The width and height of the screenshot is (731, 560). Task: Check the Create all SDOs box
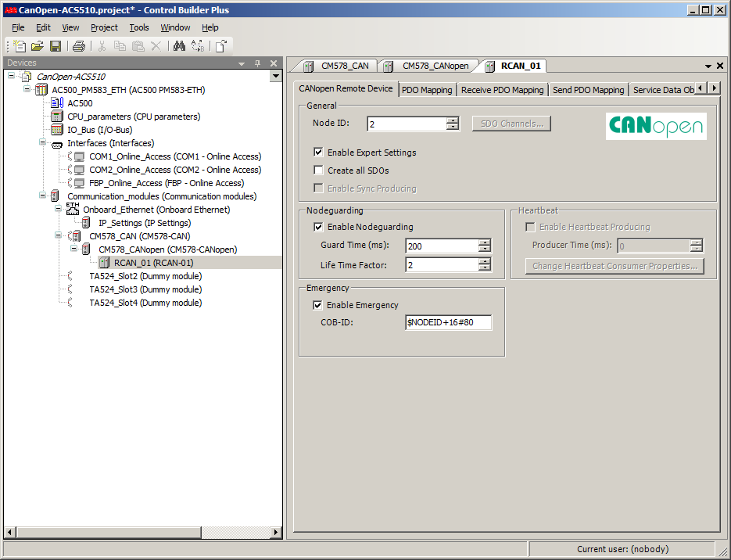(x=318, y=171)
